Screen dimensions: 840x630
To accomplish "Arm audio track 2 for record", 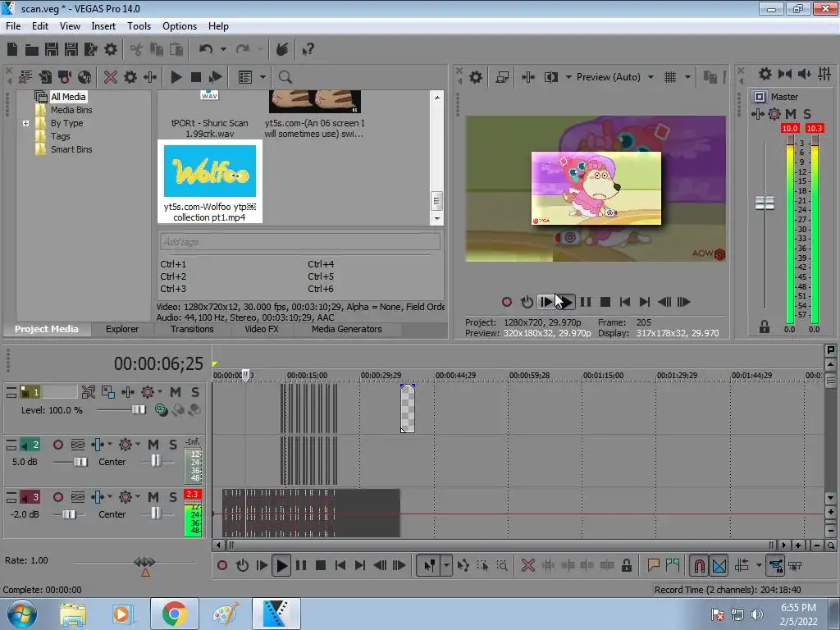I will [x=58, y=445].
